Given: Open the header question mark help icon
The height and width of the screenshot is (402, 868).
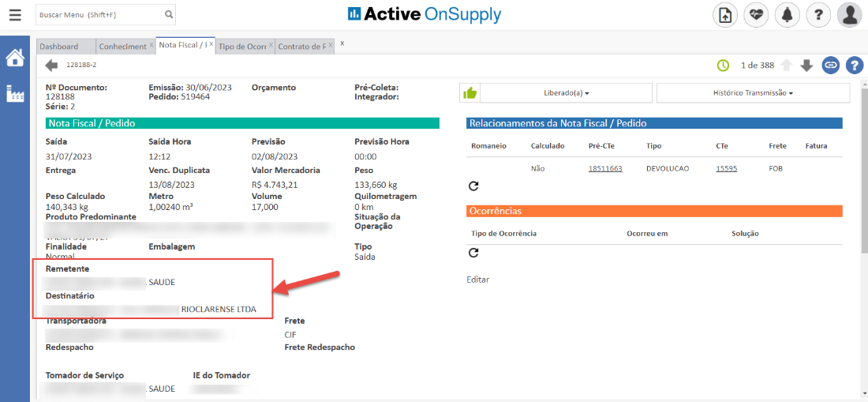Looking at the screenshot, I should (818, 15).
